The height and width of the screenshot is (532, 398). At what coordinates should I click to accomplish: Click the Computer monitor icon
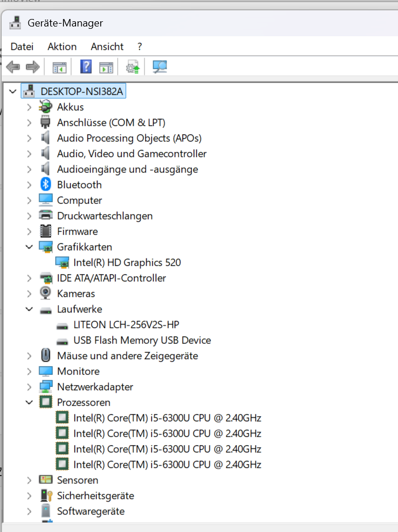pyautogui.click(x=46, y=200)
